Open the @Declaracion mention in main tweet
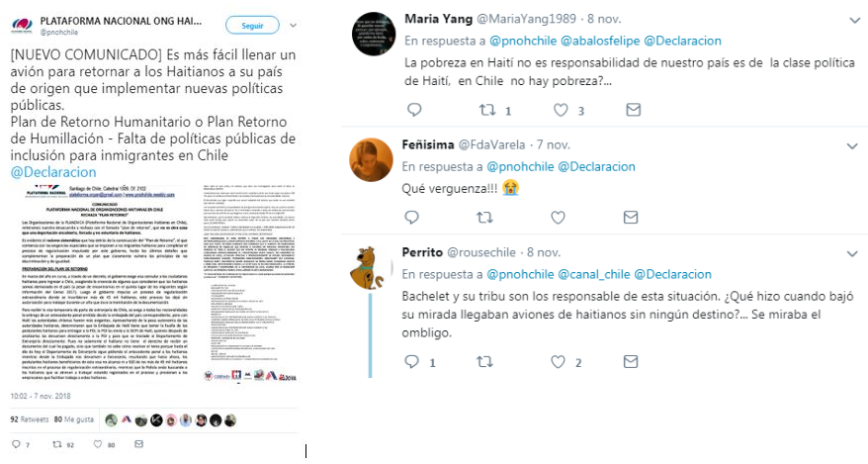Screen dimensions: 868x464 [53, 172]
